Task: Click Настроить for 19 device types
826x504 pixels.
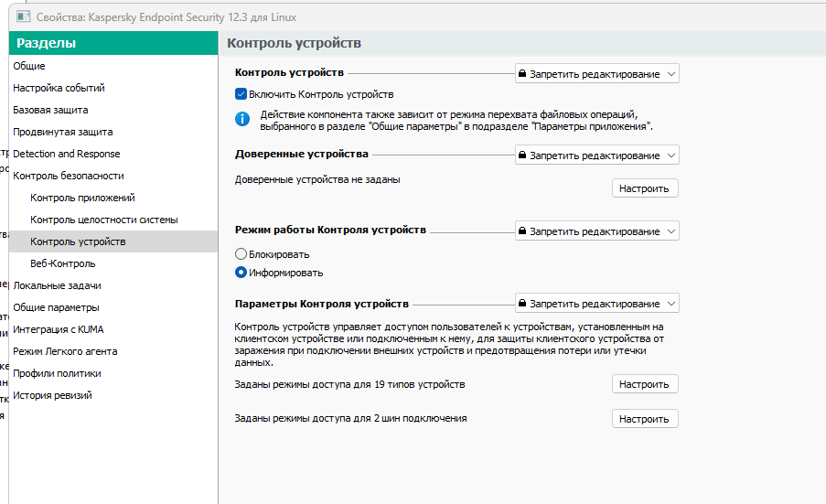Action: (645, 384)
